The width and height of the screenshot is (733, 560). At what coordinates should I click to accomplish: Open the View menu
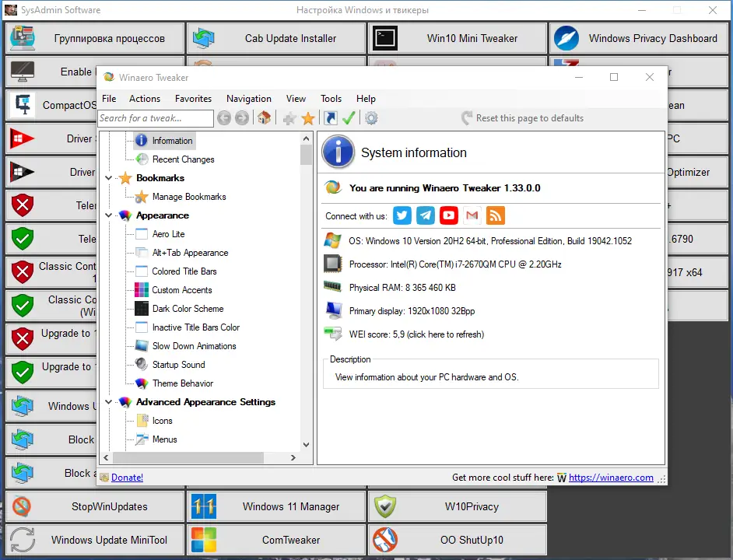[296, 99]
